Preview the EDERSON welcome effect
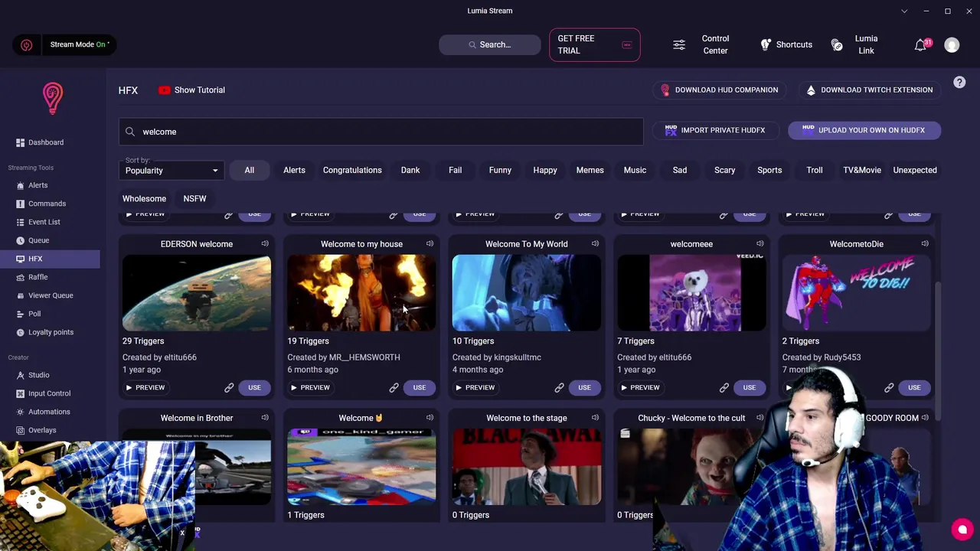This screenshot has height=551, width=980. tap(145, 388)
